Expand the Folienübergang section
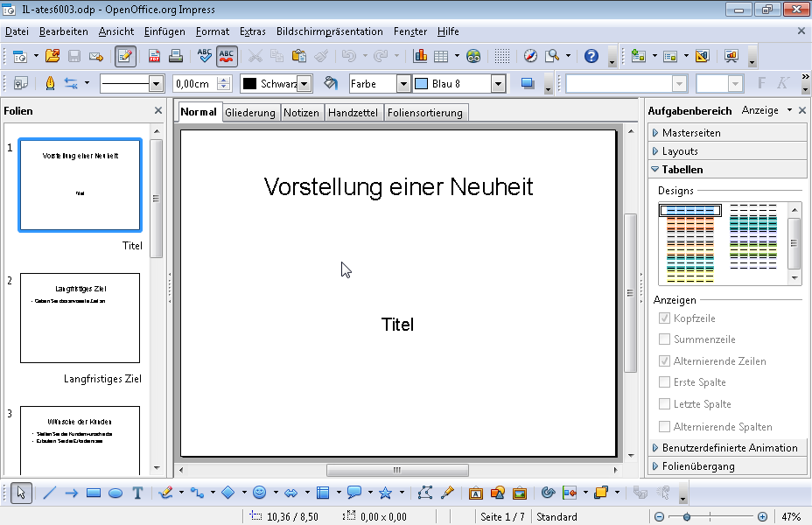Viewport: 812px width, 525px height. click(x=727, y=466)
